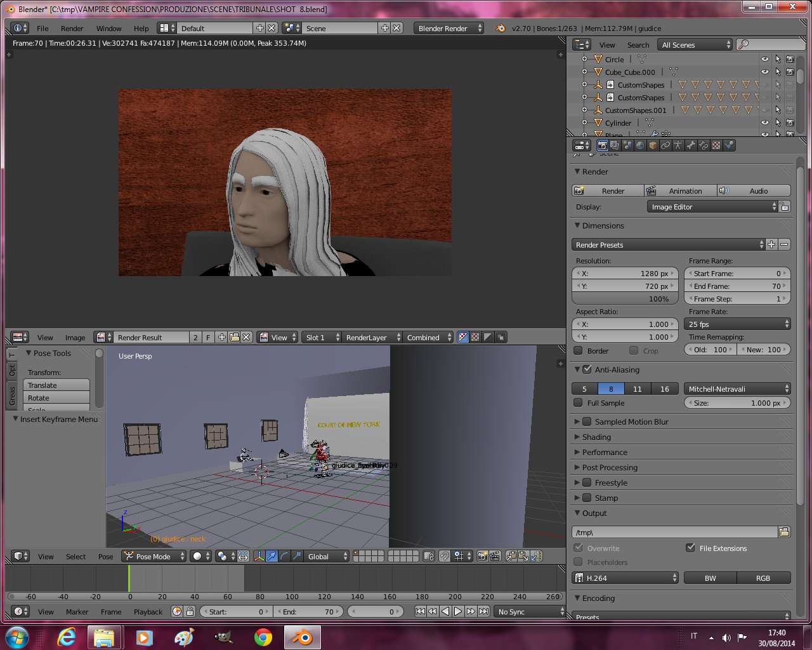The height and width of the screenshot is (650, 812).
Task: Open the Render Layers properties tab
Action: (615, 145)
